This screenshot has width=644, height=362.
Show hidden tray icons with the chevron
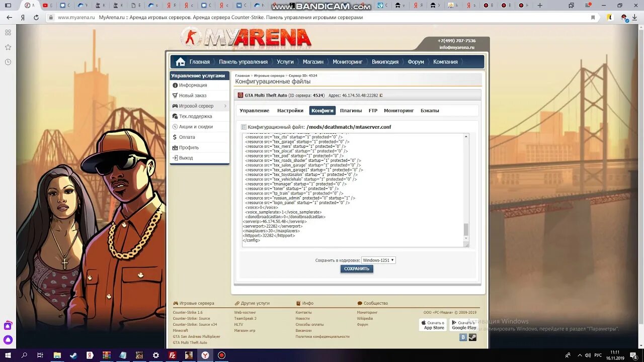(579, 355)
